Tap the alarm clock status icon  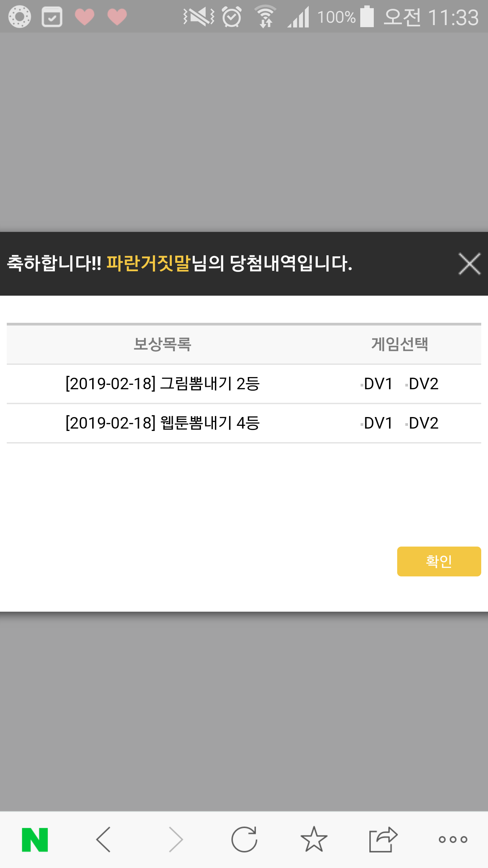[232, 17]
